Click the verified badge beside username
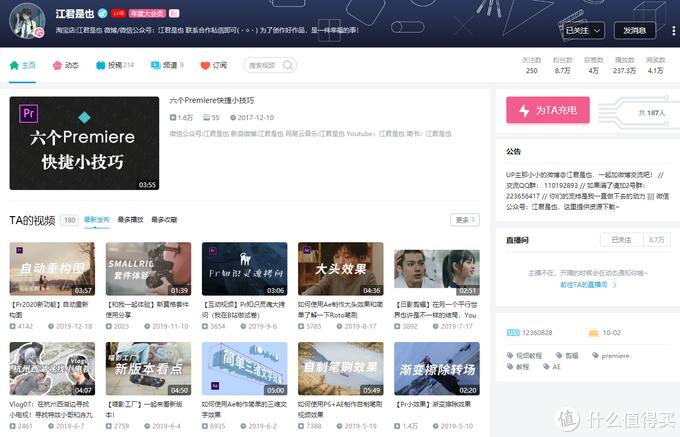 (102, 13)
